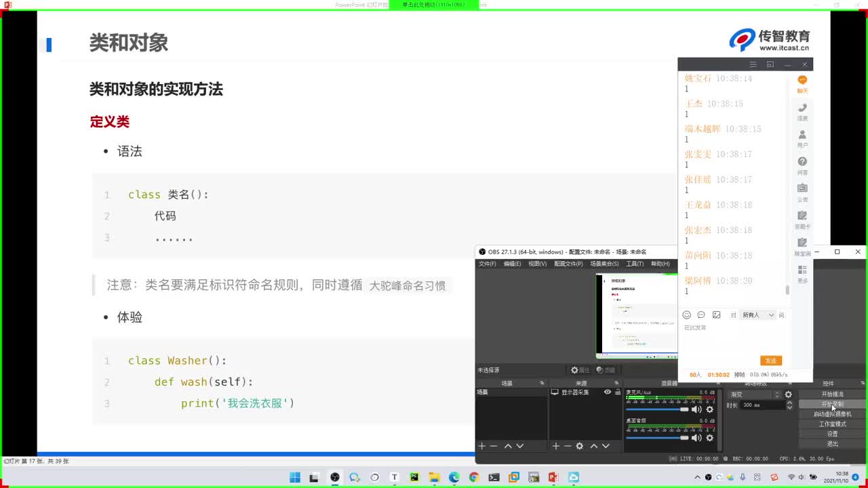868x488 pixels.
Task: Move scene up with the up arrow
Action: (x=508, y=446)
